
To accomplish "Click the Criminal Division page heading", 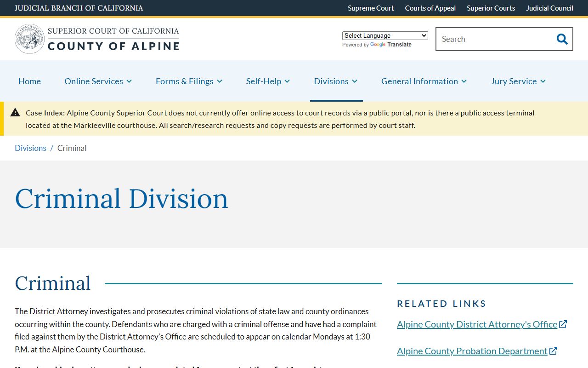I will coord(121,199).
